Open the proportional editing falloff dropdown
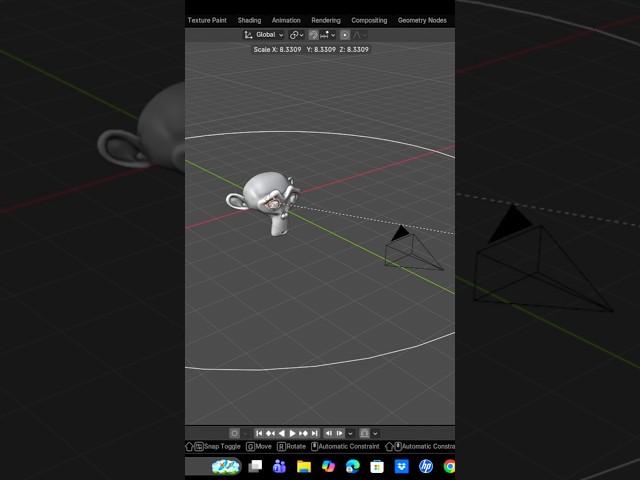This screenshot has height=480, width=640. point(360,35)
